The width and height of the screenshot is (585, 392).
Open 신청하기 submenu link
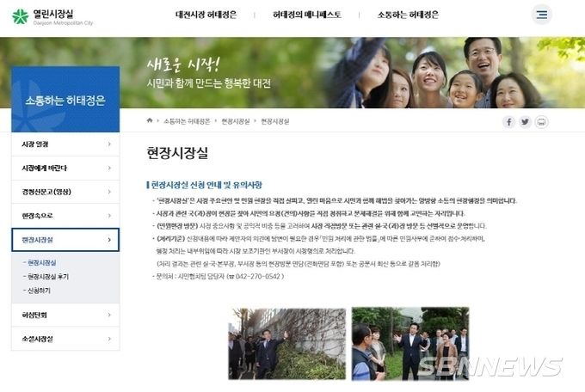tap(39, 291)
